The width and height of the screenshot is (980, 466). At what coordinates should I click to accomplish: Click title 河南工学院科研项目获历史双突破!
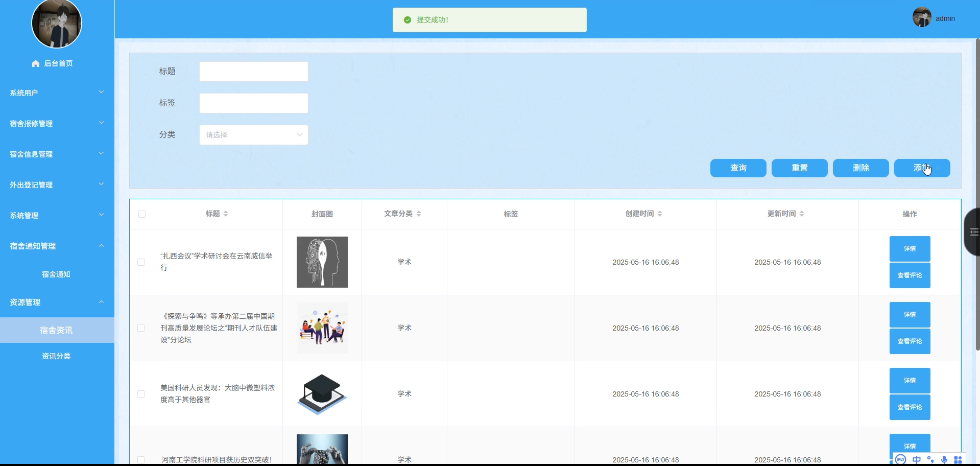pos(217,460)
